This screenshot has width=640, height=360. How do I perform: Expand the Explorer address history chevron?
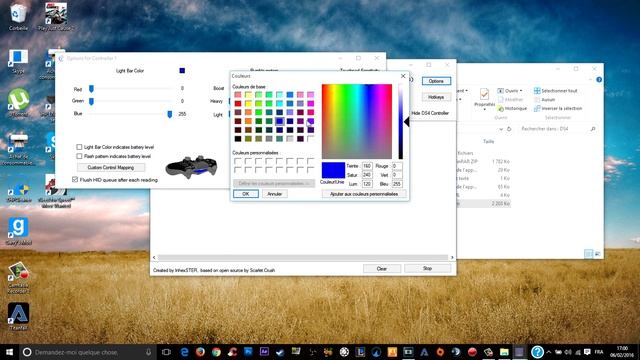(x=501, y=129)
